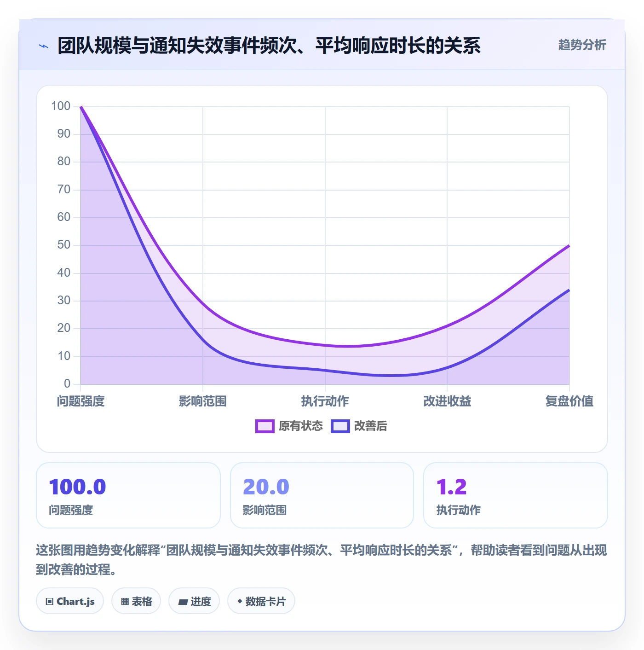Click the chart title 团队规模与通知失效事件频次
Viewport: 644px width, 650px height.
[x=269, y=46]
